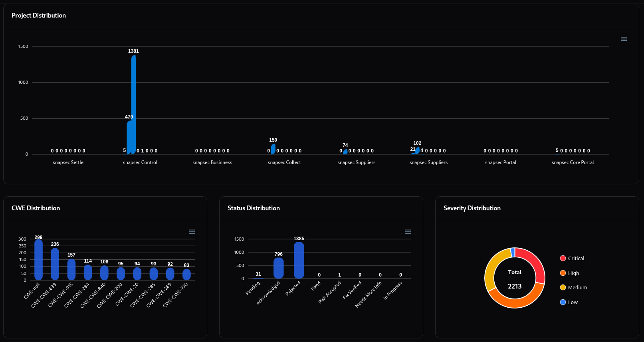Click the snapsec Core Portal axis label
This screenshot has height=342, width=644.
(573, 162)
